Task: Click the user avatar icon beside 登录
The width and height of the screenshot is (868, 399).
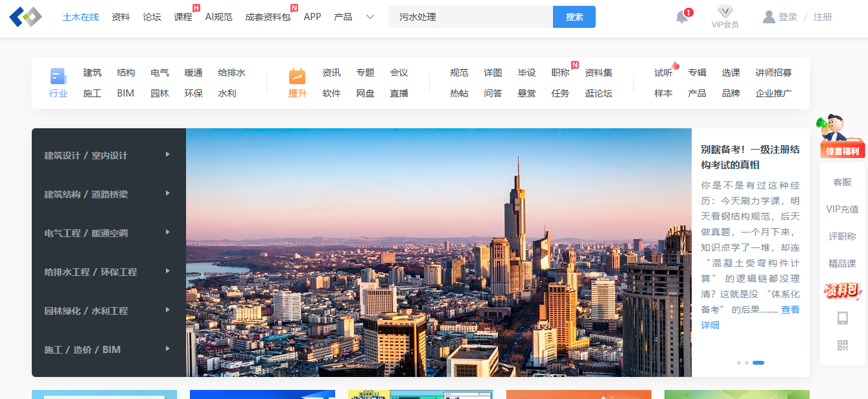Action: point(769,17)
